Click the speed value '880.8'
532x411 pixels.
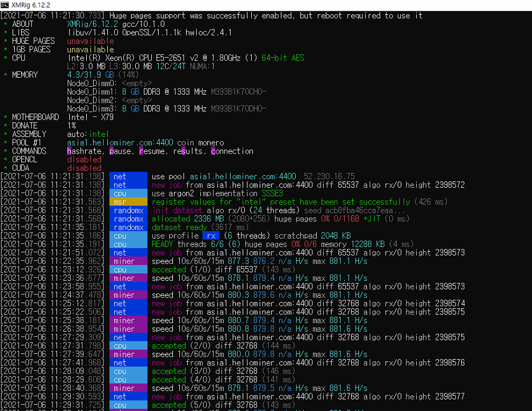[x=238, y=329]
